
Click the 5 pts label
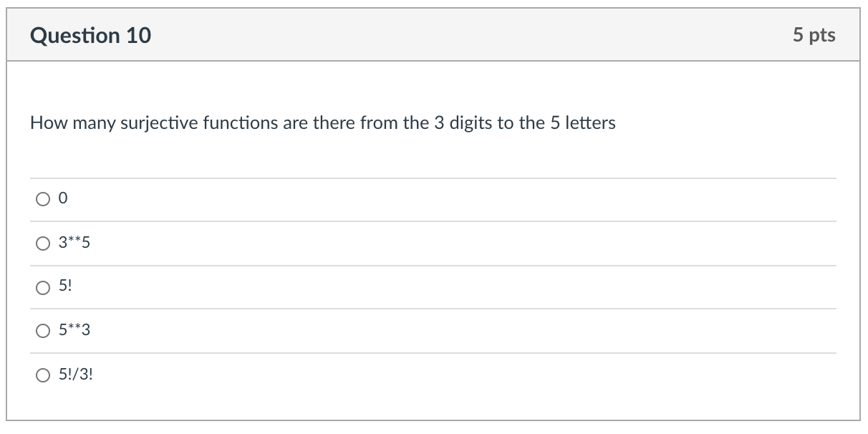[x=814, y=35]
